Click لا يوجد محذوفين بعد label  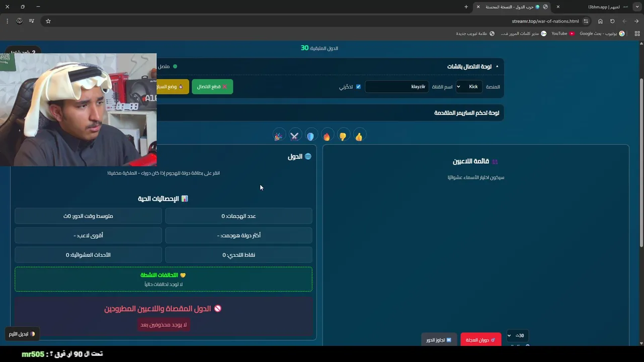point(164,325)
